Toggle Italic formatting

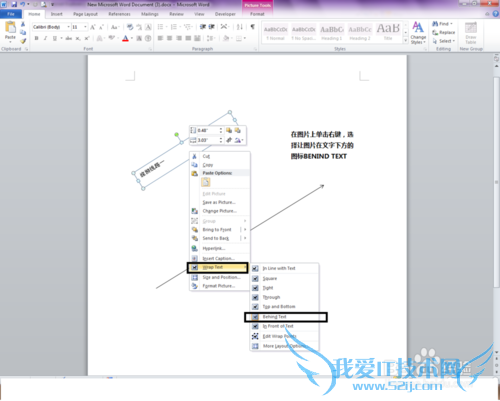(45, 38)
